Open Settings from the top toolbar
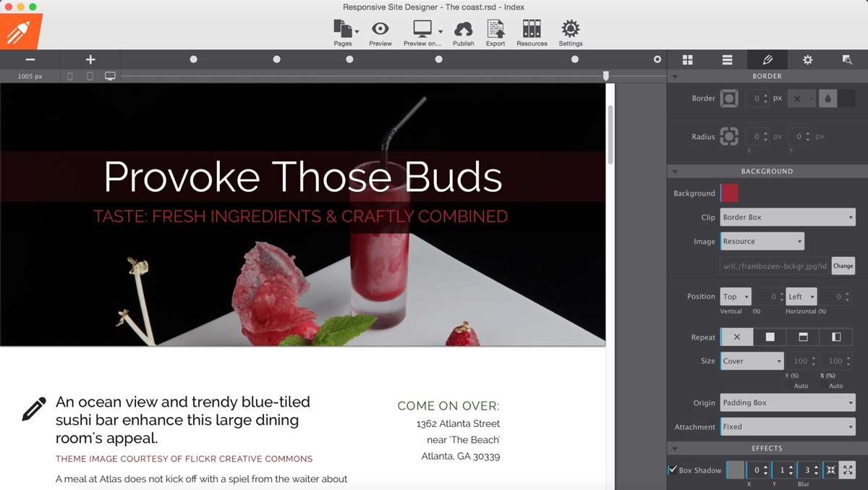 tap(570, 29)
